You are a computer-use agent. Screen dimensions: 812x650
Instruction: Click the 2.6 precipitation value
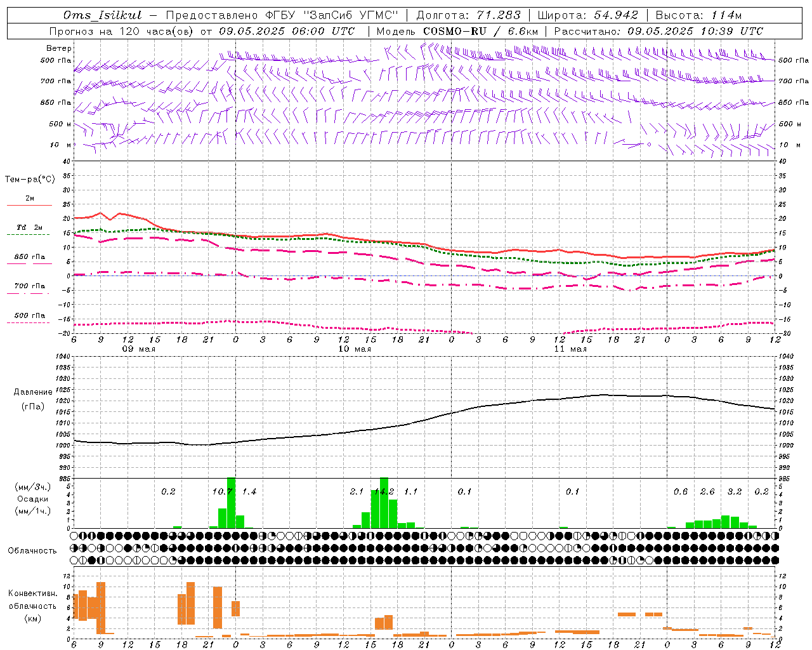tap(707, 492)
